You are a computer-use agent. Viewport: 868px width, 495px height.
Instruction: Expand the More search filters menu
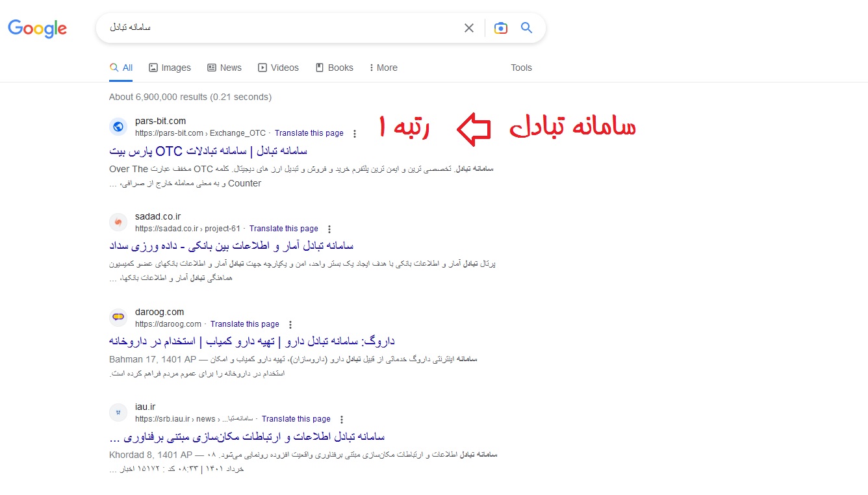(383, 68)
